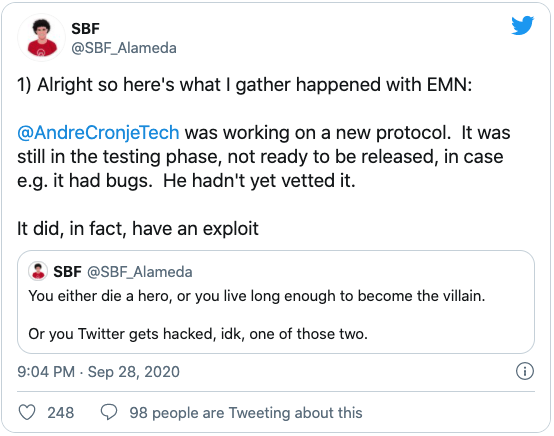Click the 'still in the testing phase' line
Screen dimensions: 554x436
[x=260, y=157]
